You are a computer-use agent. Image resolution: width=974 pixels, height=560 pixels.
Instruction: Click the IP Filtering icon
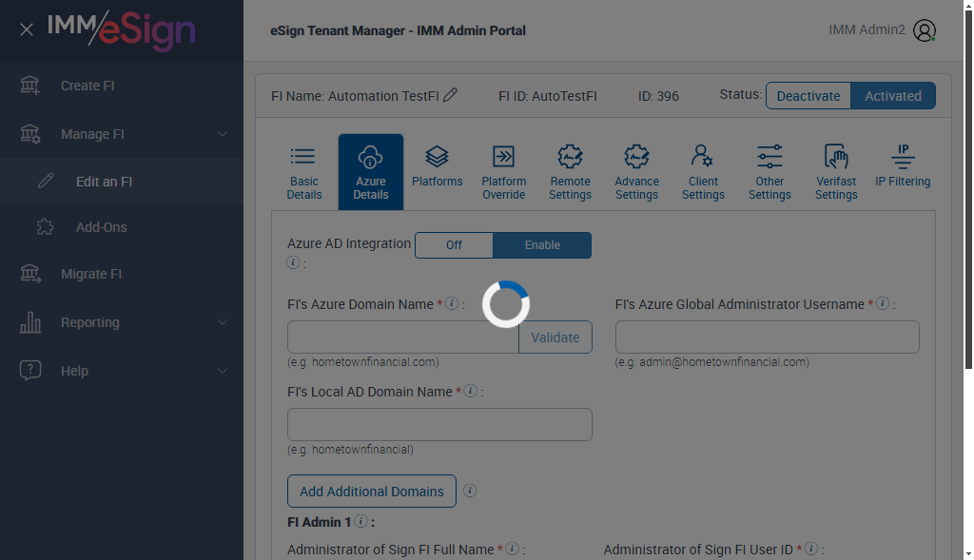(903, 157)
